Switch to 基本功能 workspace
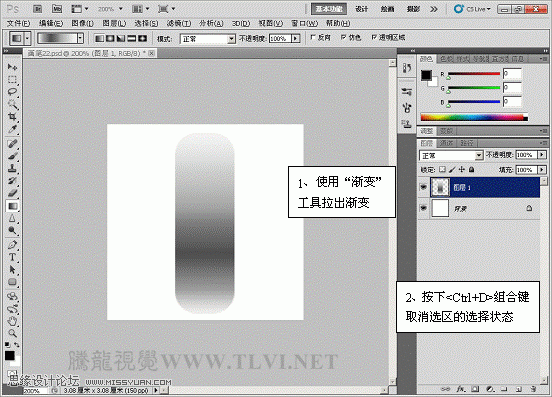The height and width of the screenshot is (397, 552). point(329,9)
